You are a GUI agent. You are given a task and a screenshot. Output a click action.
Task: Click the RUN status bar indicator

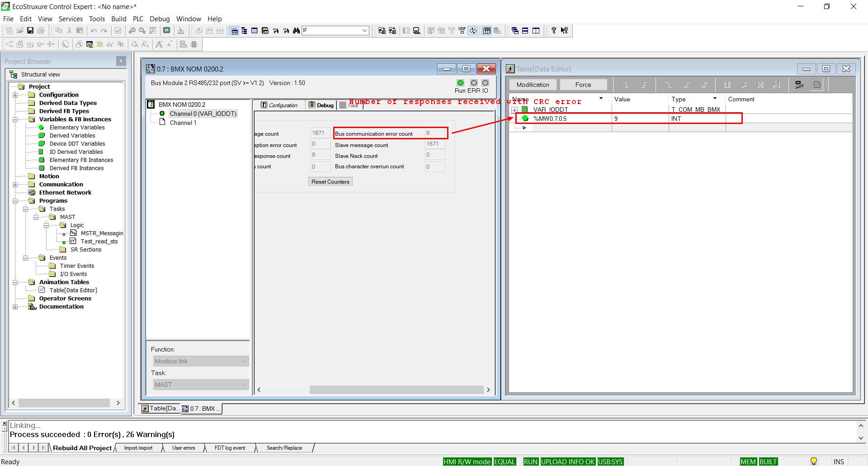coord(530,461)
